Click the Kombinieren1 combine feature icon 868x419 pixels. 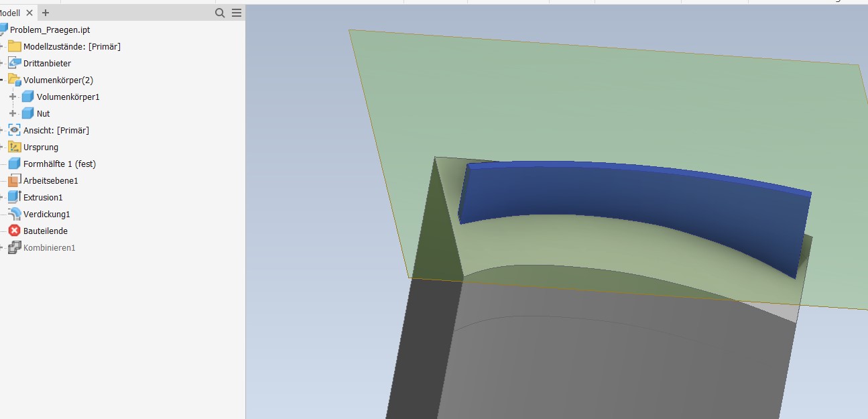tap(15, 247)
